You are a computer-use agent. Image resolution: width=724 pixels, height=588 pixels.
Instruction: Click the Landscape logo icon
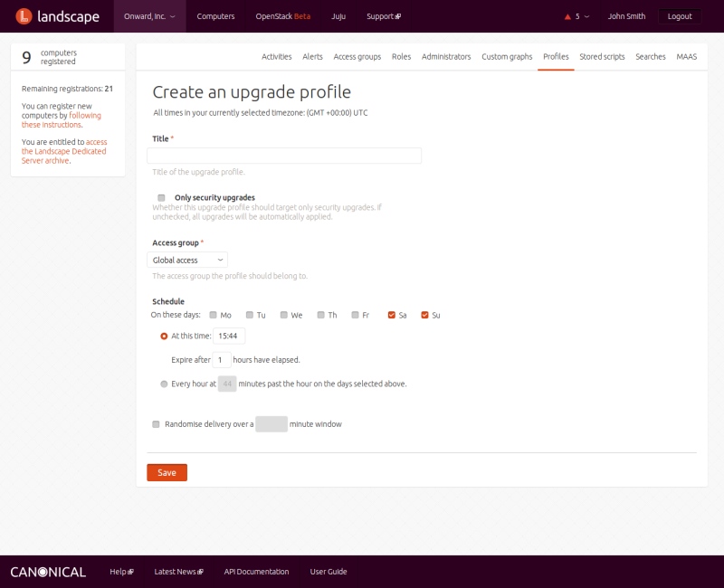pyautogui.click(x=24, y=16)
